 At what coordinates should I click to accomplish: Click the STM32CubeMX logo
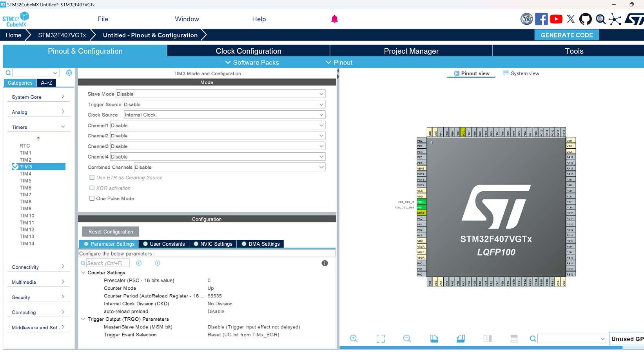pyautogui.click(x=16, y=19)
